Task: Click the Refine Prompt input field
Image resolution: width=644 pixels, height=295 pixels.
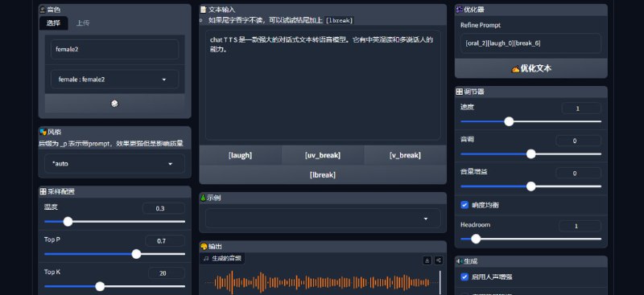Action: pyautogui.click(x=531, y=43)
